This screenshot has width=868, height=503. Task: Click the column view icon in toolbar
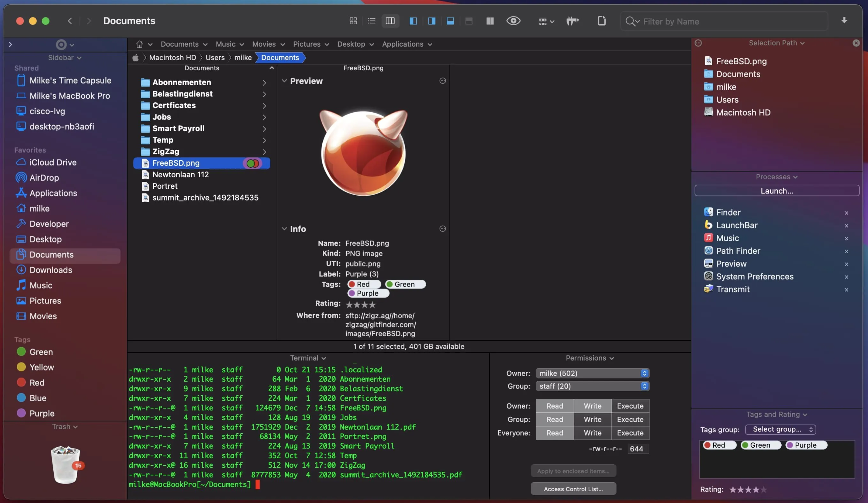(x=389, y=21)
